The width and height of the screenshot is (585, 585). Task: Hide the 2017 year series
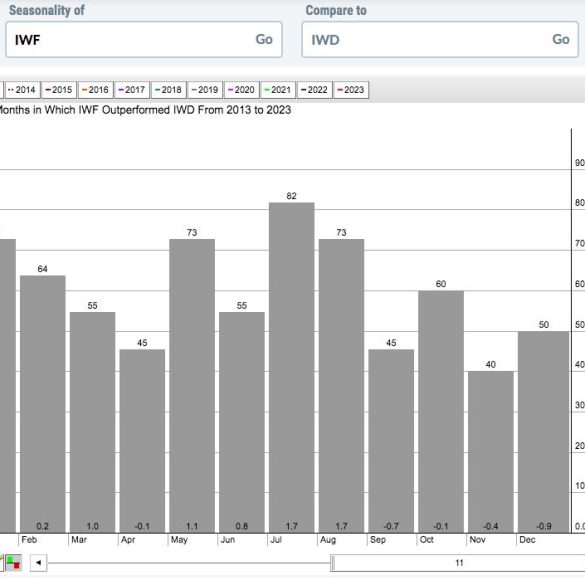[132, 90]
